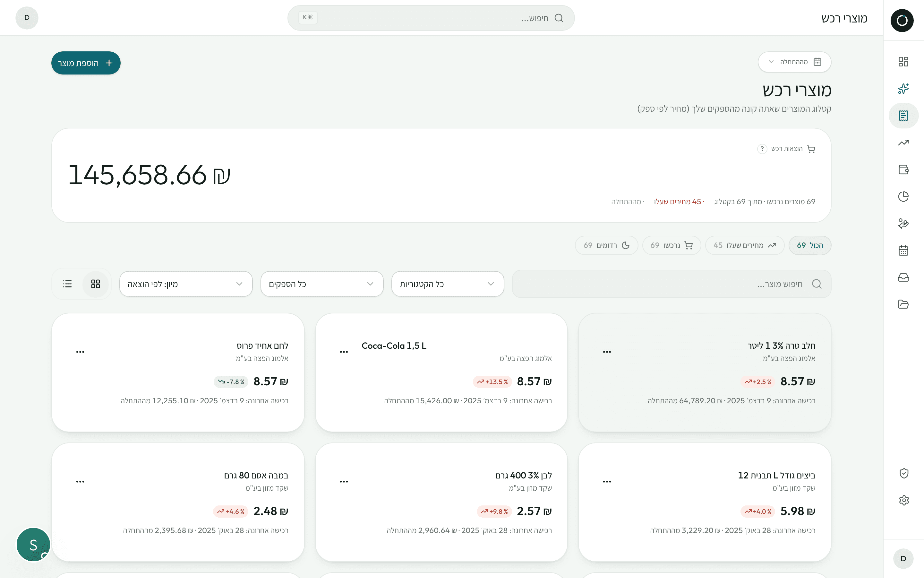Viewport: 924px width, 578px height.
Task: Open options menu for ביצים גודל L card
Action: point(607,482)
